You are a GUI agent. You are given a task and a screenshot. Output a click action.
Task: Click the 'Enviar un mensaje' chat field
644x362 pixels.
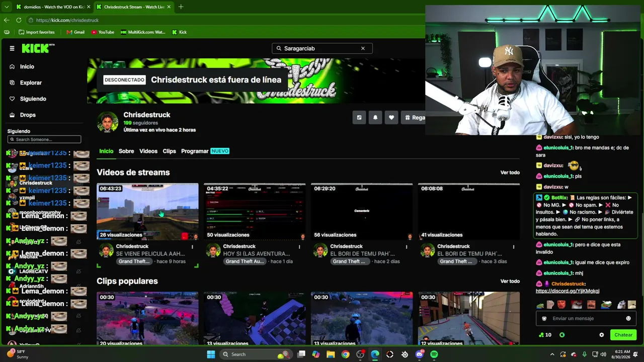[x=586, y=318]
